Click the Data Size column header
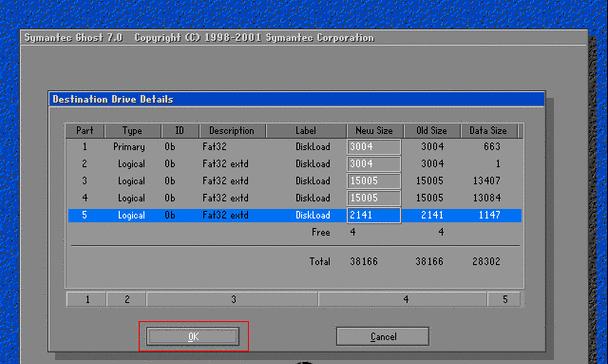 (x=488, y=131)
